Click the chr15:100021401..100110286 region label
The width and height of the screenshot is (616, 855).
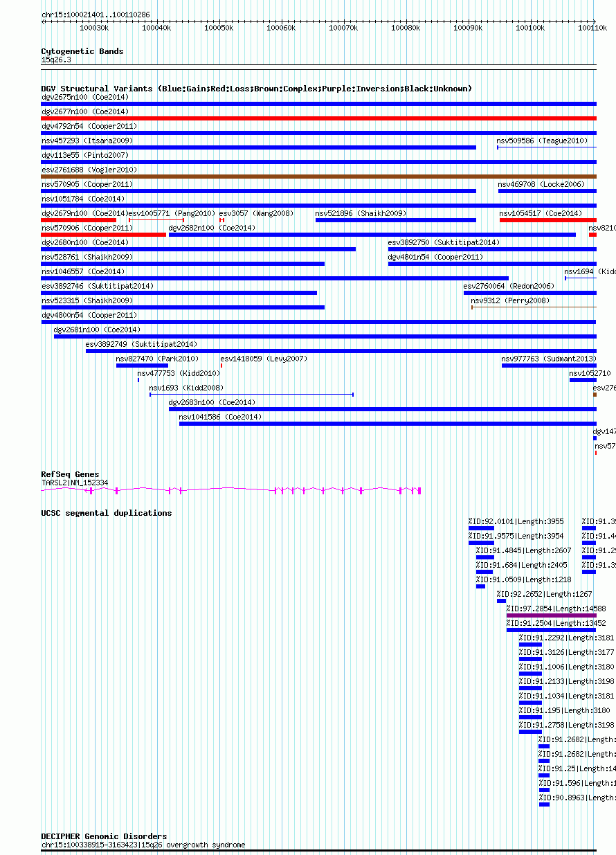point(96,15)
